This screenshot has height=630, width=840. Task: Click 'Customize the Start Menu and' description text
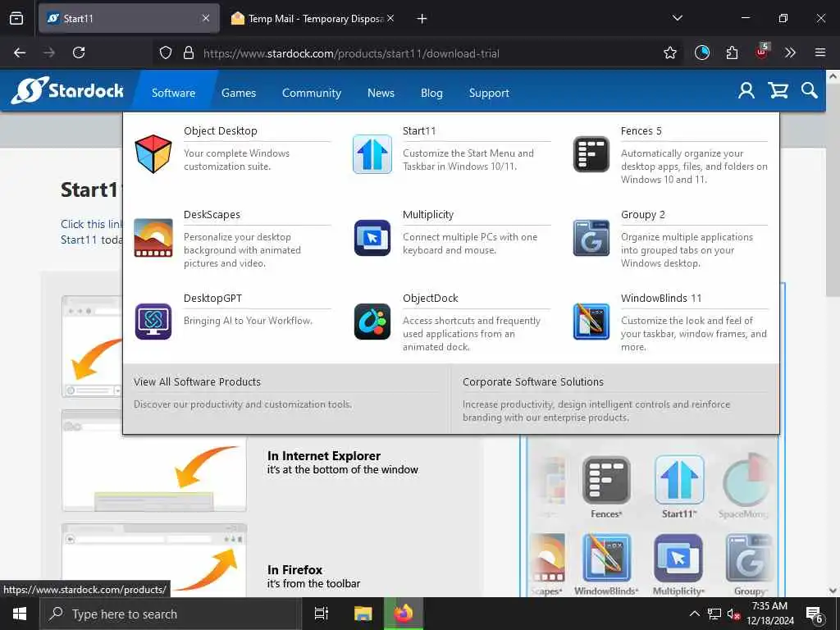pos(468,153)
